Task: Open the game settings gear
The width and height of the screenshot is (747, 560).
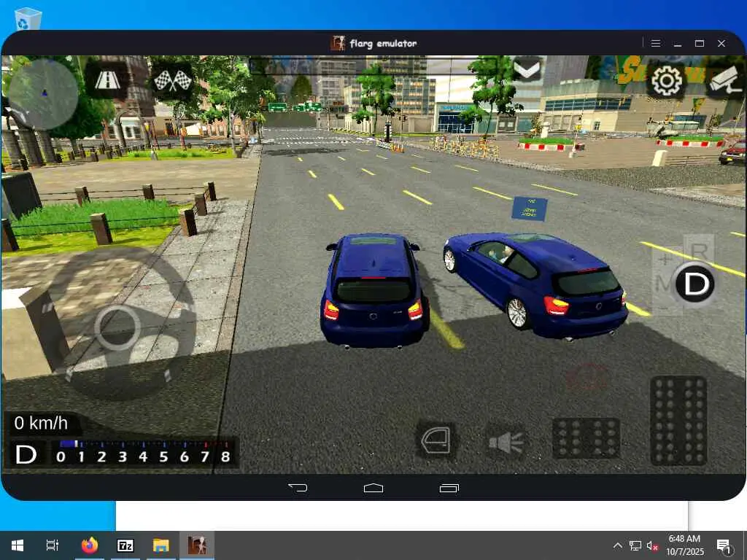Action: coord(666,80)
